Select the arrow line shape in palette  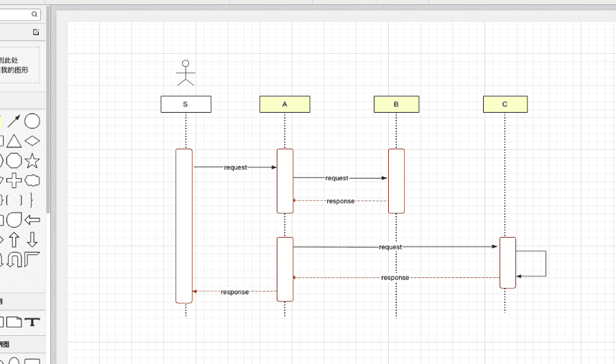pyautogui.click(x=14, y=121)
